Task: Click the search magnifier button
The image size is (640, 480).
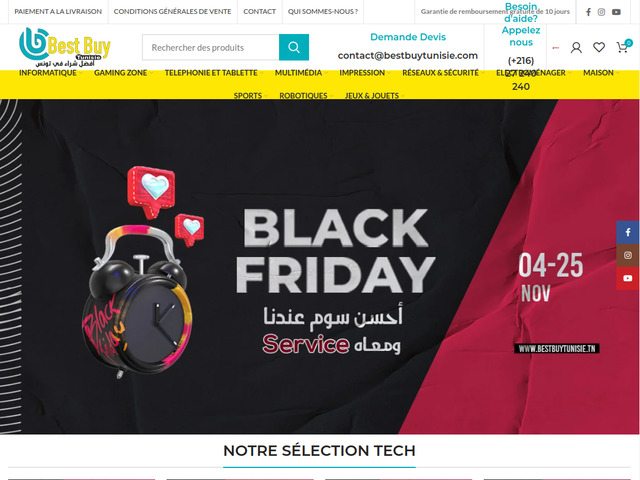Action: tap(294, 47)
